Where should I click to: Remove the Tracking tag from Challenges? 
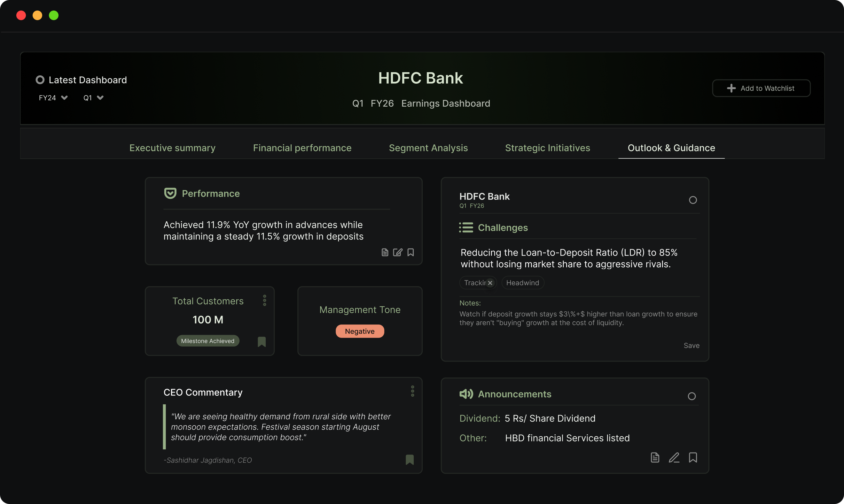pos(490,283)
